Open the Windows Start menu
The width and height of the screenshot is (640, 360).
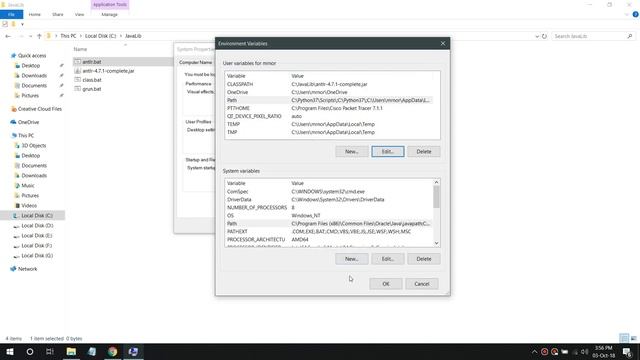click(x=10, y=351)
